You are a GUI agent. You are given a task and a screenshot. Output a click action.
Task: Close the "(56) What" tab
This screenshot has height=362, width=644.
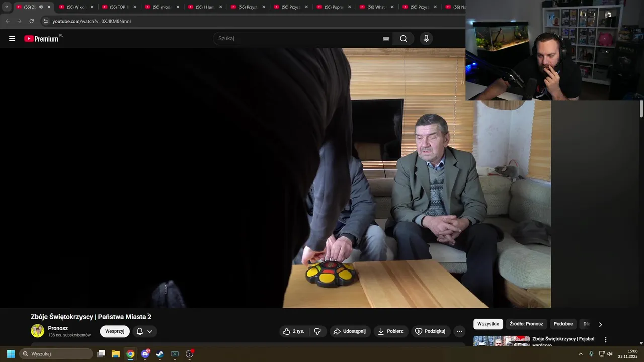[x=392, y=7]
